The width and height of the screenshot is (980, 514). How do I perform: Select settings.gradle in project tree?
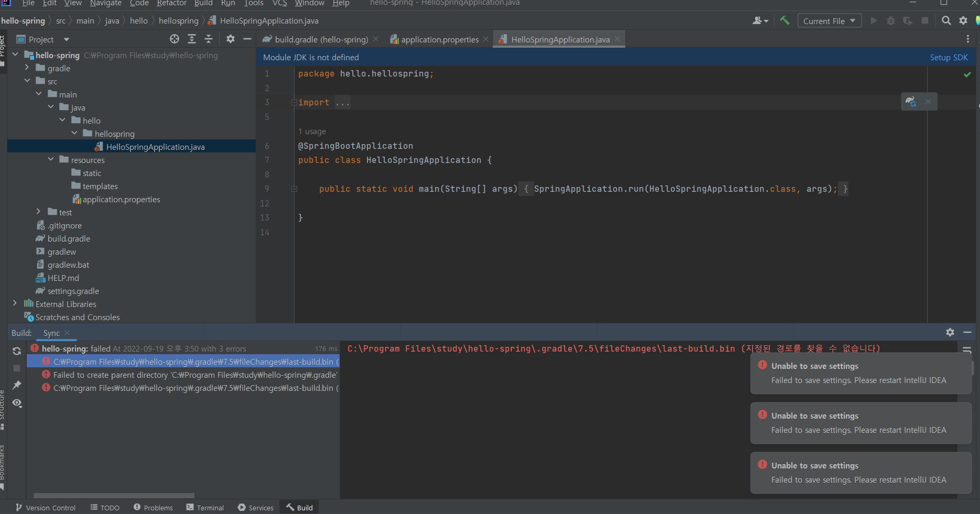(73, 291)
